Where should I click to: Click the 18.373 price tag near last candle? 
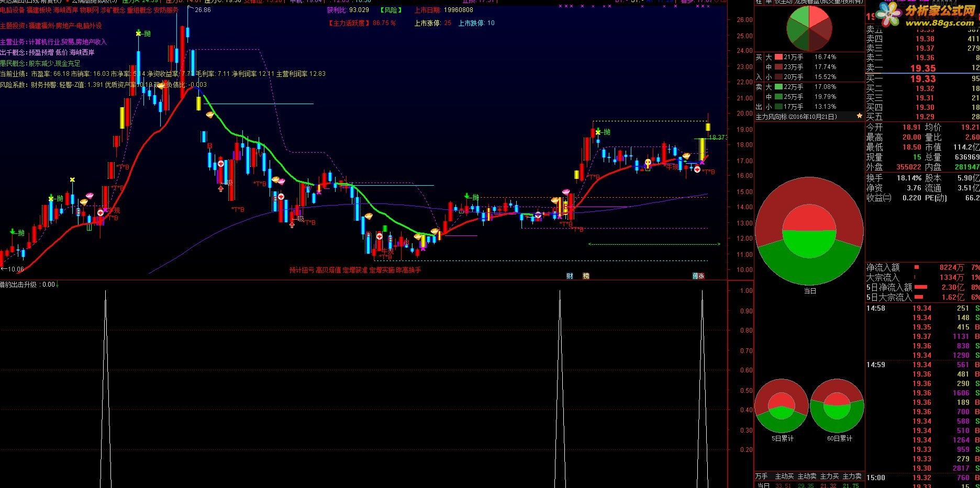click(718, 138)
